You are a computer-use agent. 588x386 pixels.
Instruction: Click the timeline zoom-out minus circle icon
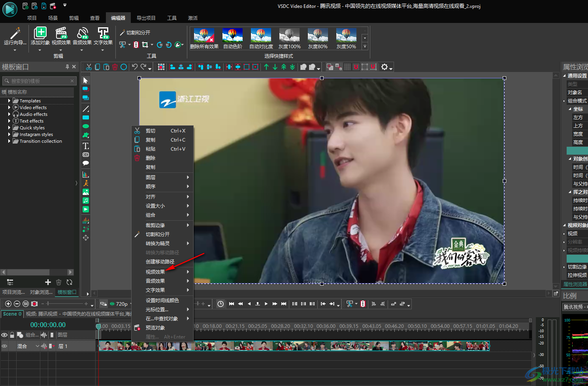point(17,304)
